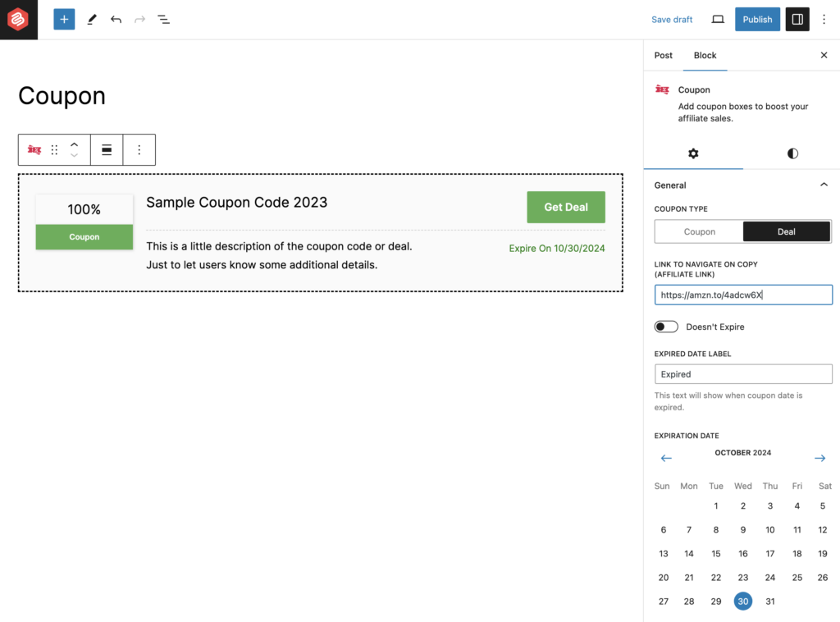840x622 pixels.
Task: Select Deal as coupon type
Action: pyautogui.click(x=786, y=231)
